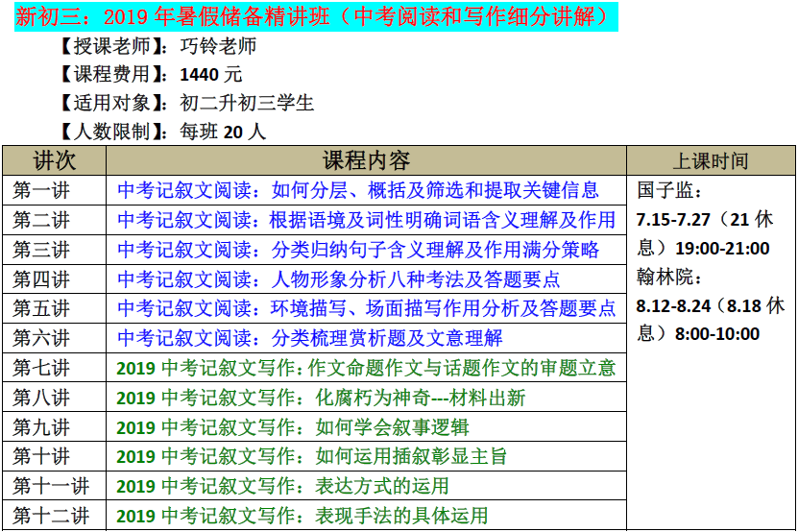The width and height of the screenshot is (798, 532).
Task: Click the 授课老师 巧铃老师 line
Action: (x=157, y=46)
